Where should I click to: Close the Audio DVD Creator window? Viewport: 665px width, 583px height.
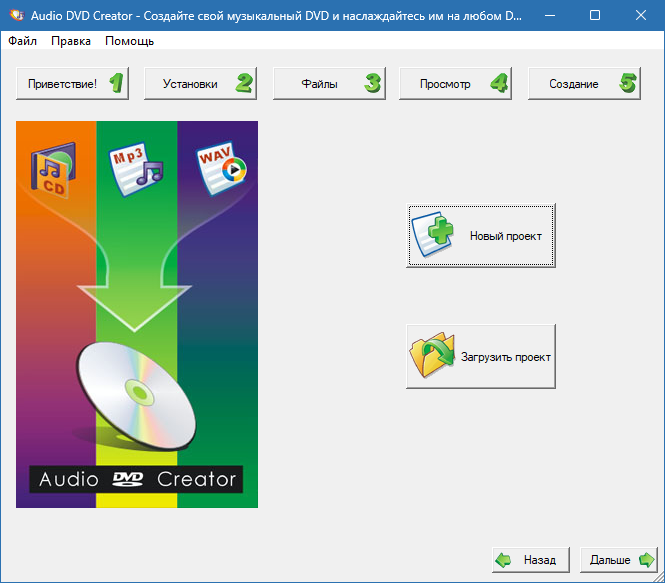tap(641, 16)
